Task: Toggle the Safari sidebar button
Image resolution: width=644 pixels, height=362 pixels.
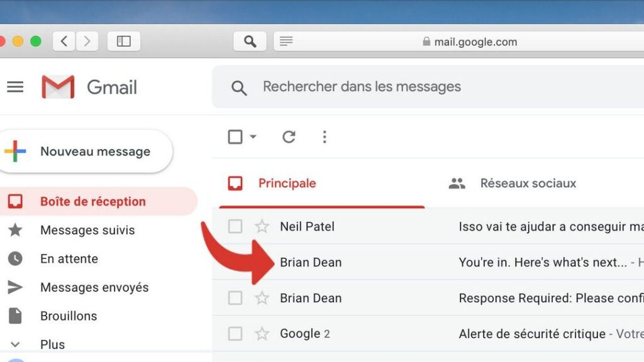Action: [124, 41]
